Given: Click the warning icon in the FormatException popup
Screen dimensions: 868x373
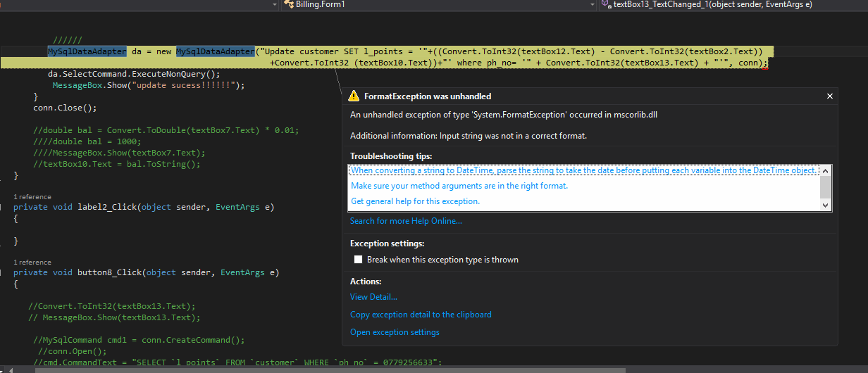Looking at the screenshot, I should [x=353, y=96].
